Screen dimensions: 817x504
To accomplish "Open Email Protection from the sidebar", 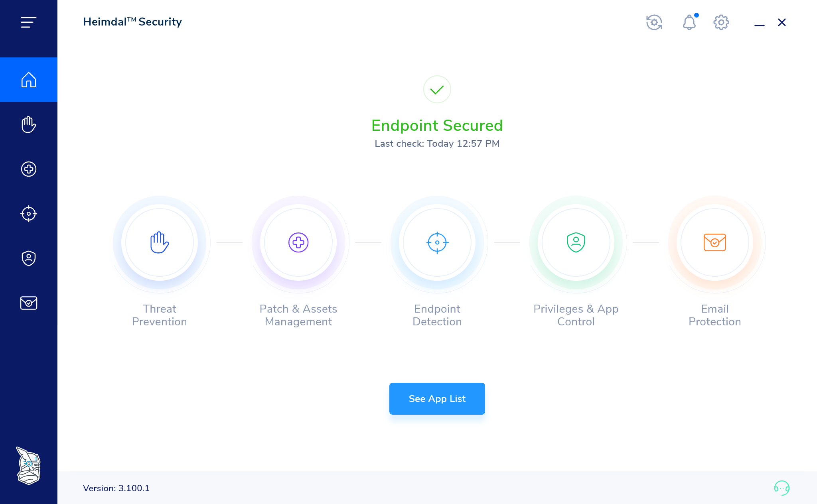I will tap(28, 303).
